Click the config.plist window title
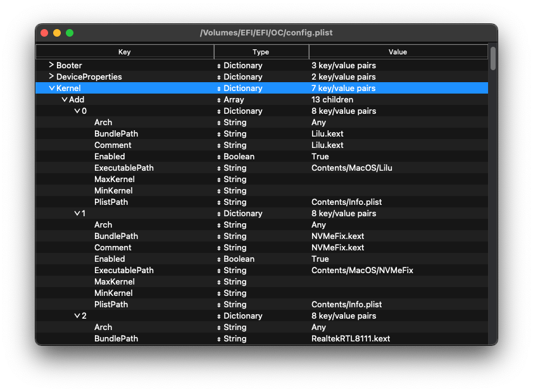Image resolution: width=533 pixels, height=392 pixels. 266,33
